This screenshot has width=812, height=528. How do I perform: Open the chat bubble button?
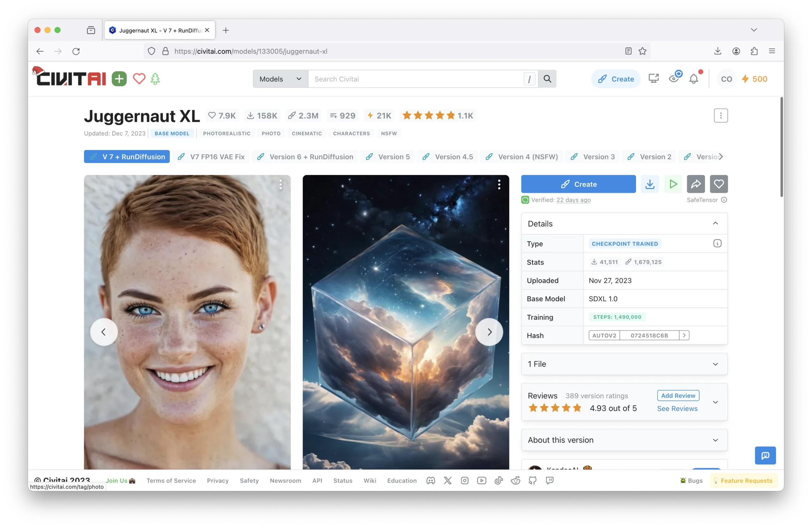coord(765,455)
